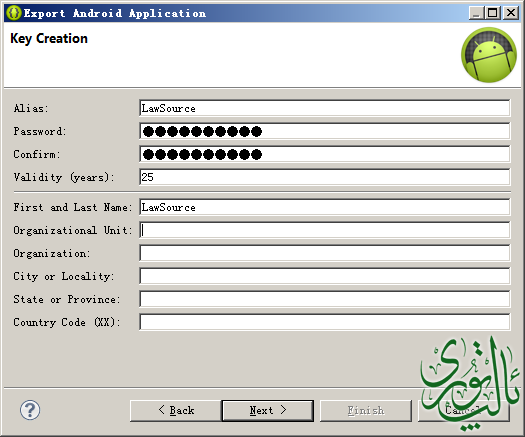Cancel the key creation wizard
The image size is (525, 437).
click(463, 410)
